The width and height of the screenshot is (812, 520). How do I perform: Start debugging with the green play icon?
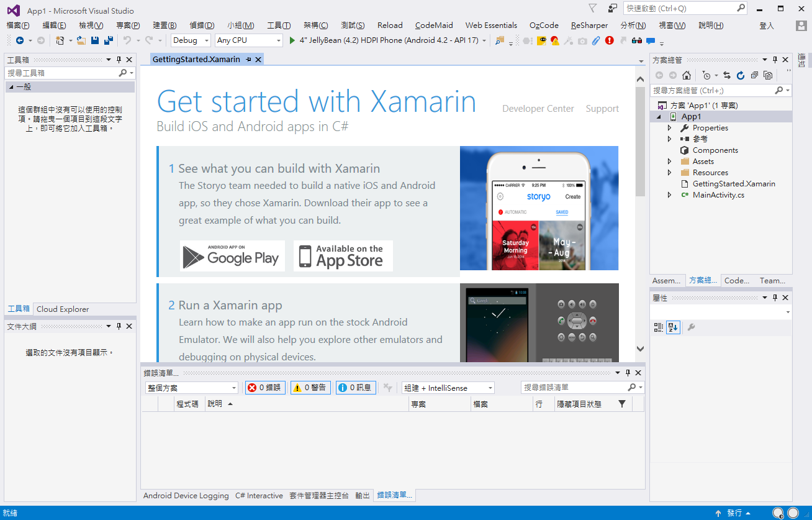click(292, 40)
